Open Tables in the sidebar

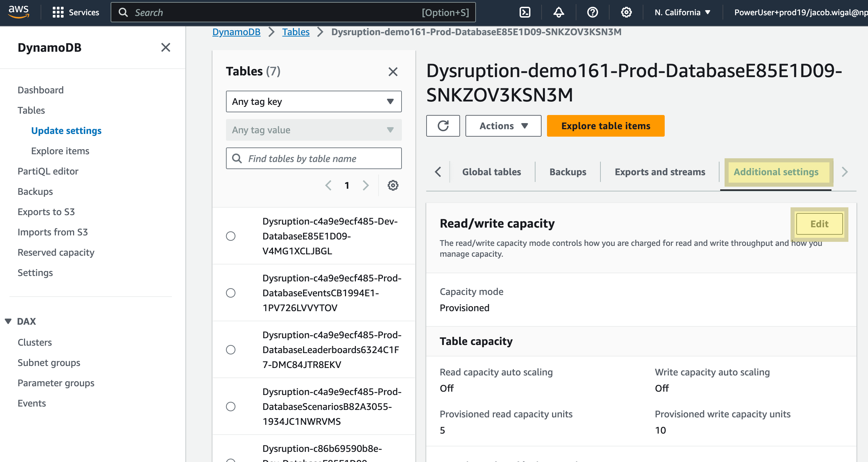(x=31, y=110)
